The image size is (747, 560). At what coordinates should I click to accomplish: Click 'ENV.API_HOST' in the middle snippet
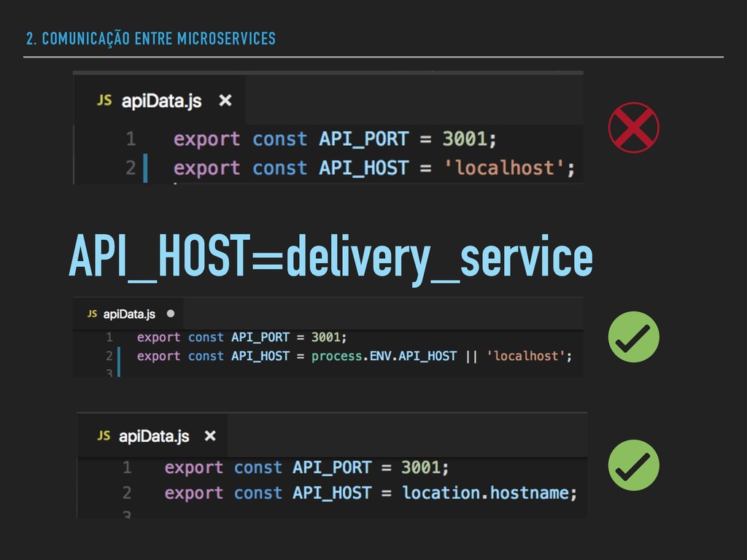(413, 356)
